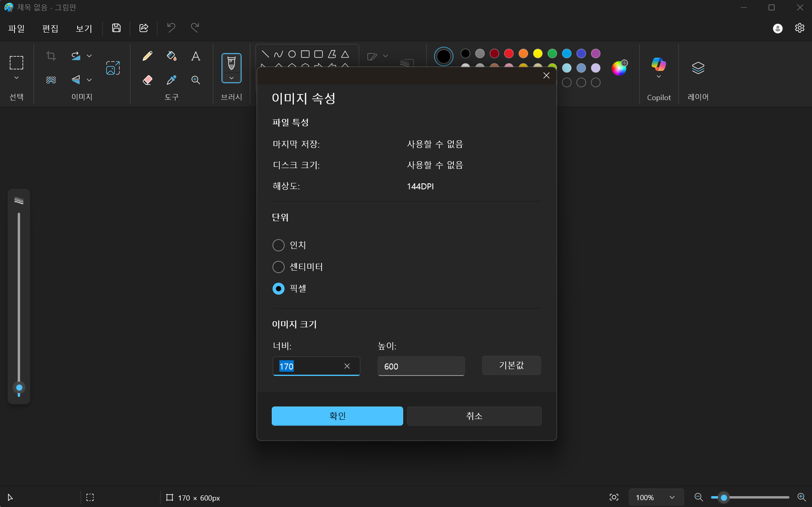Open the Layers panel
This screenshot has height=507, width=812.
(698, 68)
